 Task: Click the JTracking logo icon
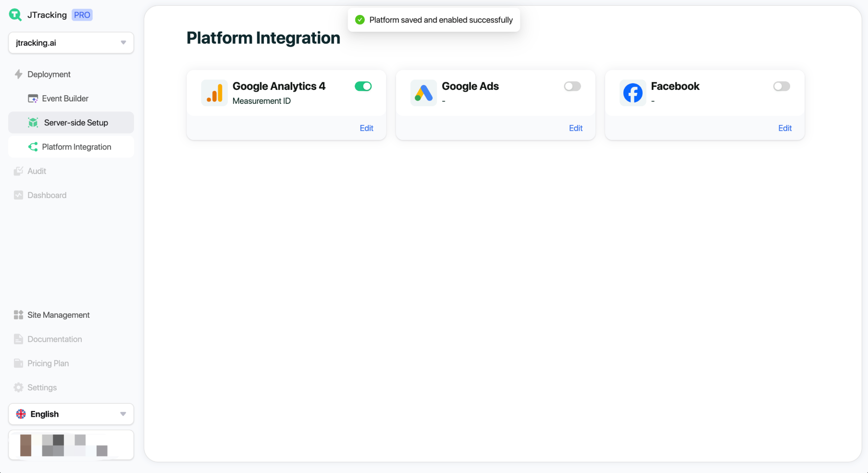(x=15, y=15)
